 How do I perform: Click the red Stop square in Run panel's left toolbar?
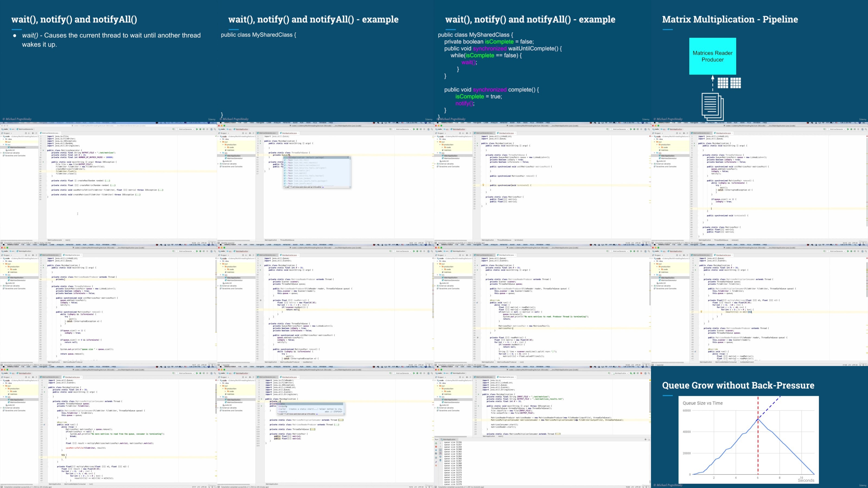(436, 447)
